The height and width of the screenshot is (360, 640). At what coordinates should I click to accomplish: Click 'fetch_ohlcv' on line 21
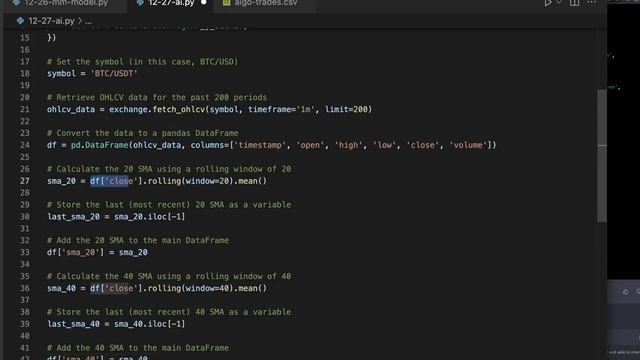coord(178,109)
